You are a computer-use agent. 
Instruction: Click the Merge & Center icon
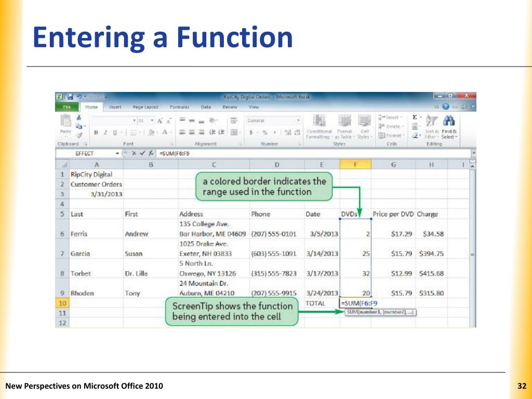pyautogui.click(x=233, y=132)
